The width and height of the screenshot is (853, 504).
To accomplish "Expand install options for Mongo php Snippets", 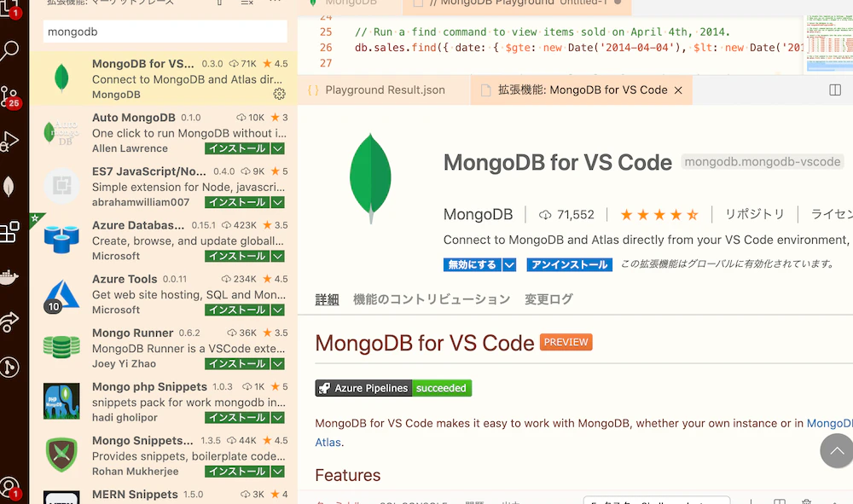I will click(277, 418).
